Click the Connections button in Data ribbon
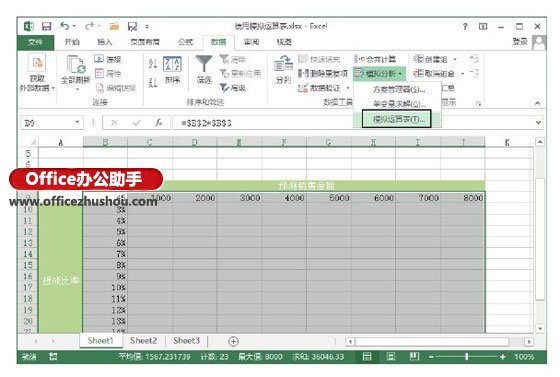The width and height of the screenshot is (560, 377). (108, 59)
